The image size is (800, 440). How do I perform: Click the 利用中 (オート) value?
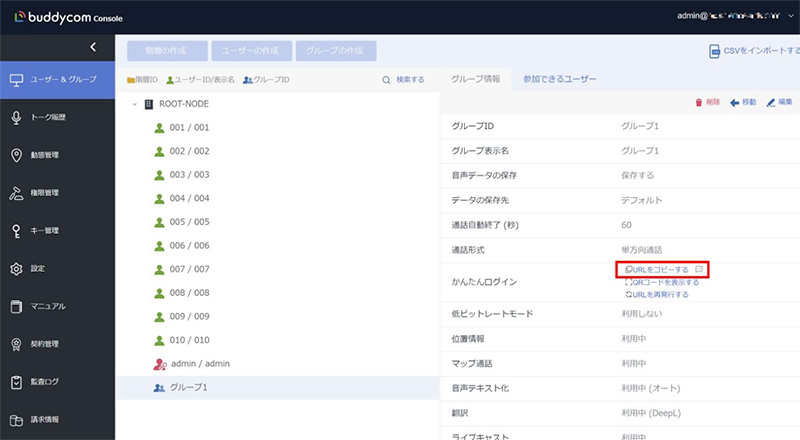pos(651,388)
